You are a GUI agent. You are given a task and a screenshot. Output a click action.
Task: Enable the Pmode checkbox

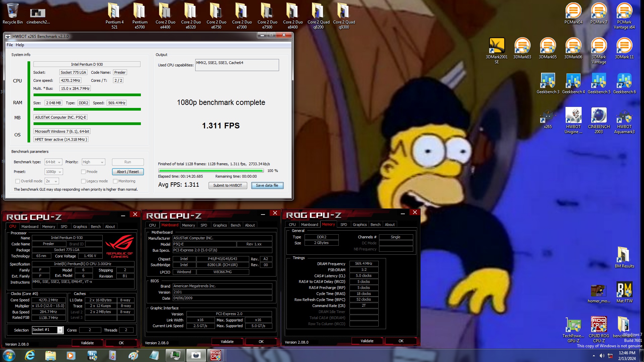point(83,172)
